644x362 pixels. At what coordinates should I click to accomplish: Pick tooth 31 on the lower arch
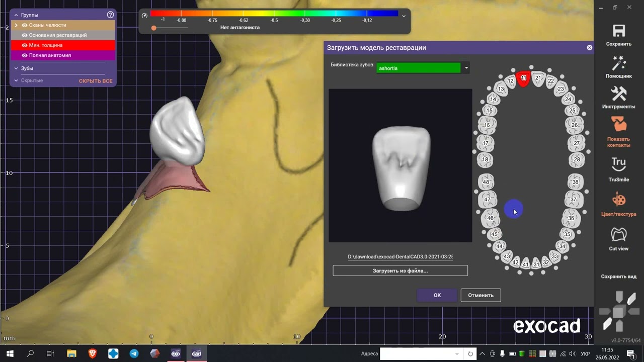point(536,264)
